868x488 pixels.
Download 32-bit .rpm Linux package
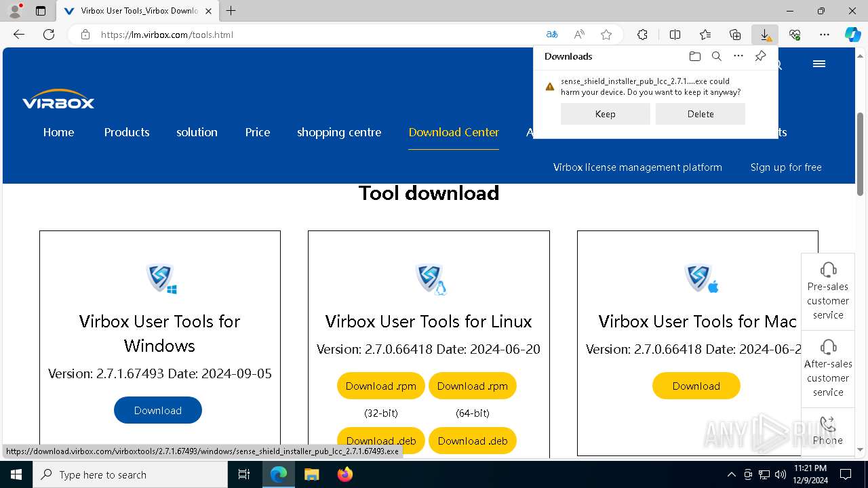tap(381, 386)
